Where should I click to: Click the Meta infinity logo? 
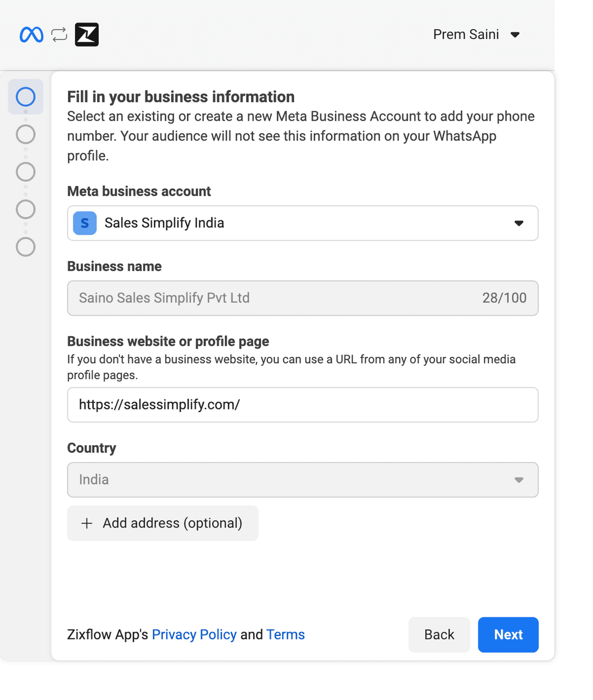click(x=31, y=35)
